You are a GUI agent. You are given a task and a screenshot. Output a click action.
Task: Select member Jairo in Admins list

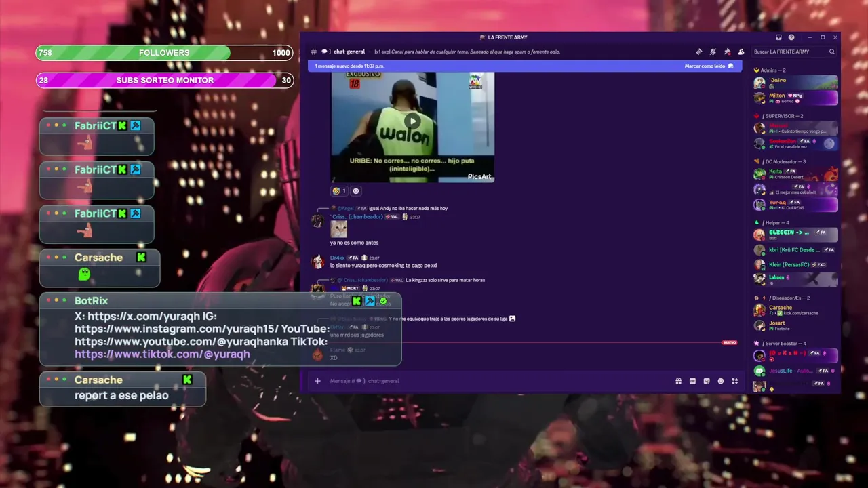tap(795, 83)
